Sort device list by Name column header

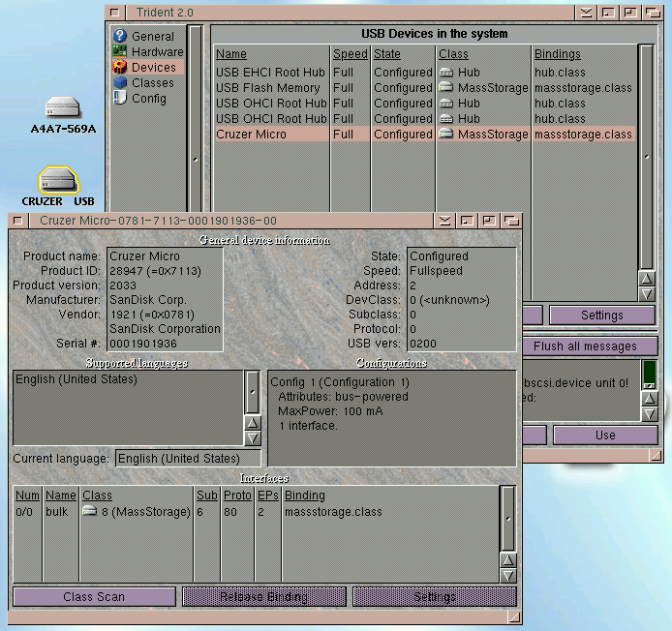point(231,54)
